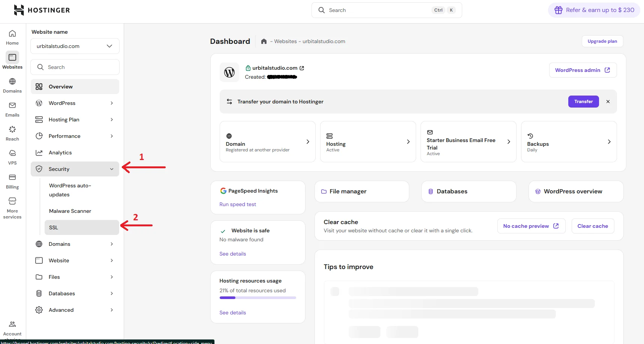Open the Reach section in sidebar
The height and width of the screenshot is (344, 644).
pos(12,132)
